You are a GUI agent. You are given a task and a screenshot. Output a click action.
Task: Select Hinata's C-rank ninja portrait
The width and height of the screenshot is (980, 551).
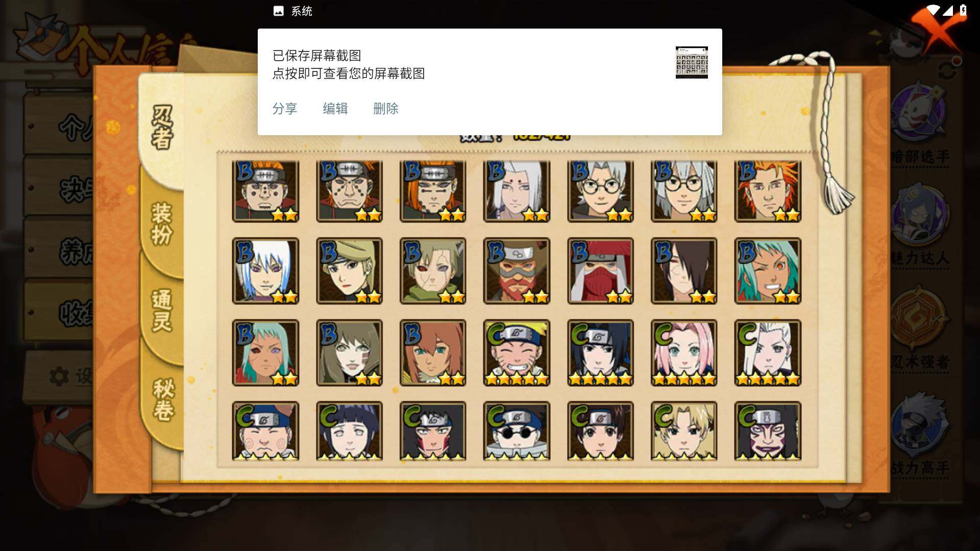349,432
